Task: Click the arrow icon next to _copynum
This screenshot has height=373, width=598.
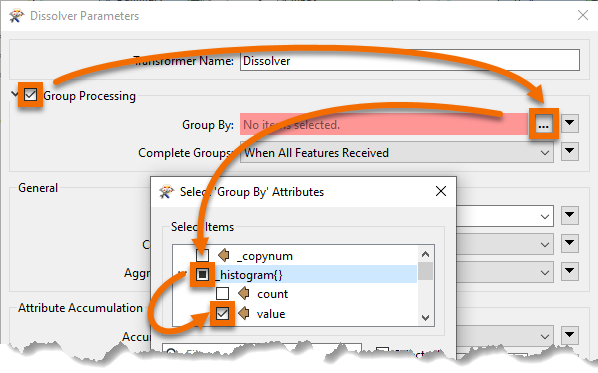Action: coord(224,255)
